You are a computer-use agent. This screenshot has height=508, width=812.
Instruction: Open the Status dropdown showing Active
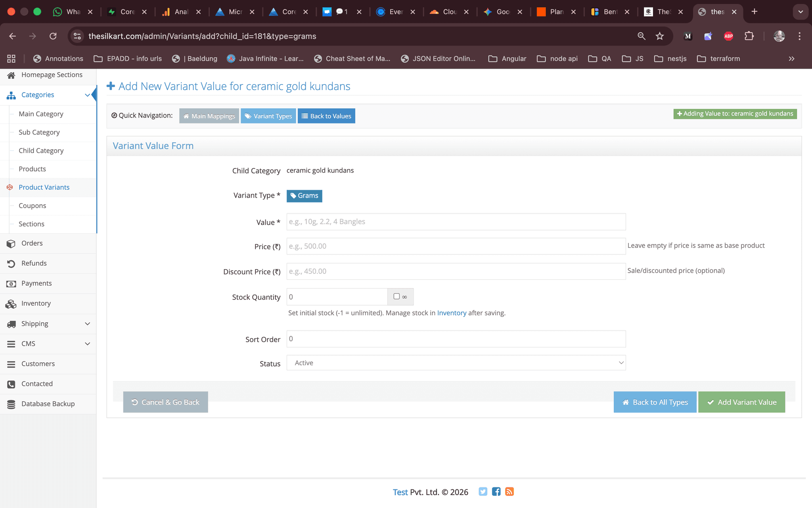pos(456,363)
